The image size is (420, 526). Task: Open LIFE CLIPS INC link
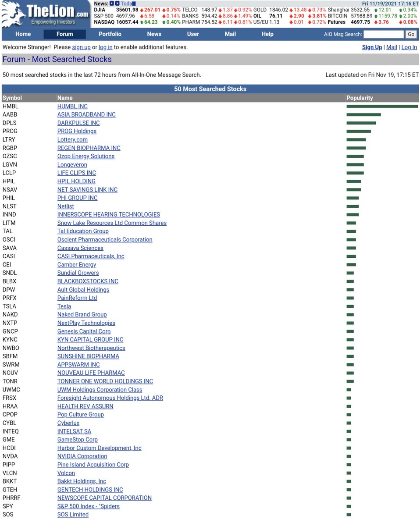[77, 173]
